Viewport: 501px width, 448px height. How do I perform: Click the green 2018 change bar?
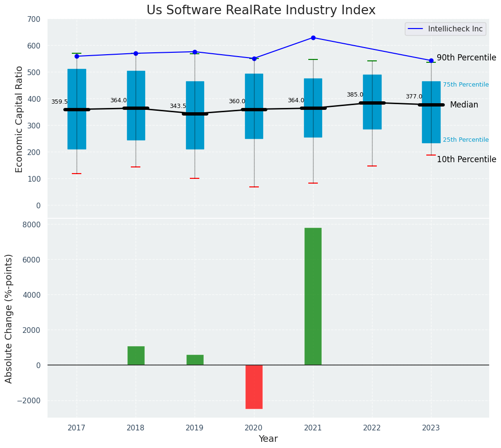click(136, 355)
